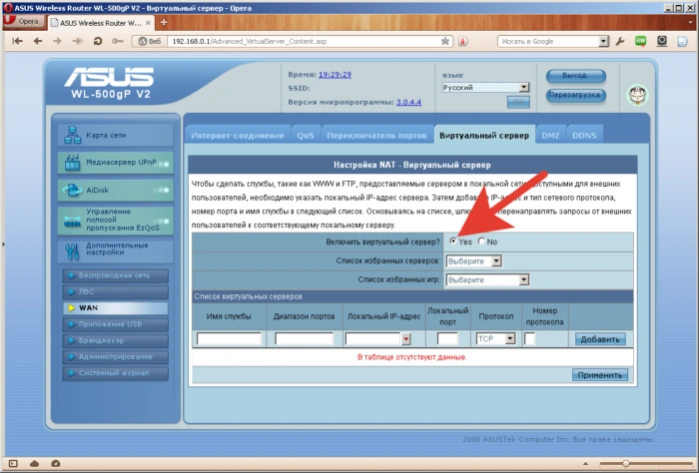Expand Беспроводная сеть menu item
This screenshot has width=699, height=473.
[x=115, y=276]
